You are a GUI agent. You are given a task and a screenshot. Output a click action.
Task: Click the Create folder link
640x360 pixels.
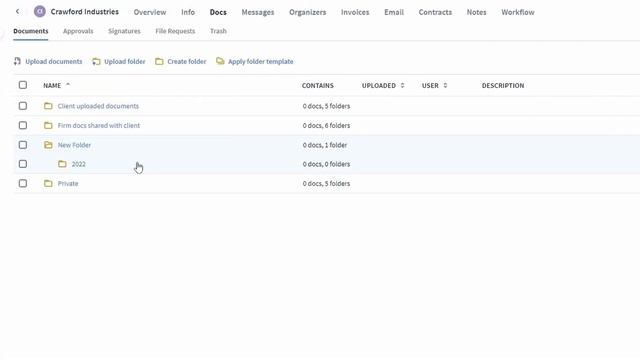coord(187,62)
